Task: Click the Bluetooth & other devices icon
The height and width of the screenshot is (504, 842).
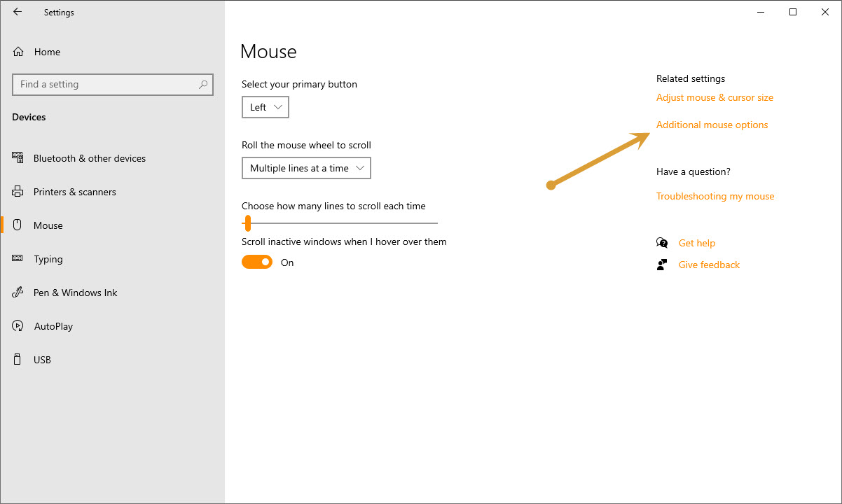Action: 18,158
